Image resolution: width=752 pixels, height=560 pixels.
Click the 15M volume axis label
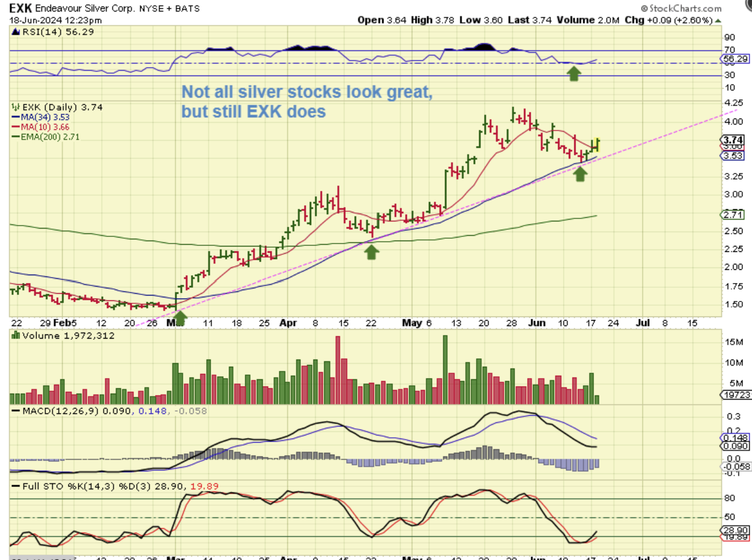tap(735, 341)
